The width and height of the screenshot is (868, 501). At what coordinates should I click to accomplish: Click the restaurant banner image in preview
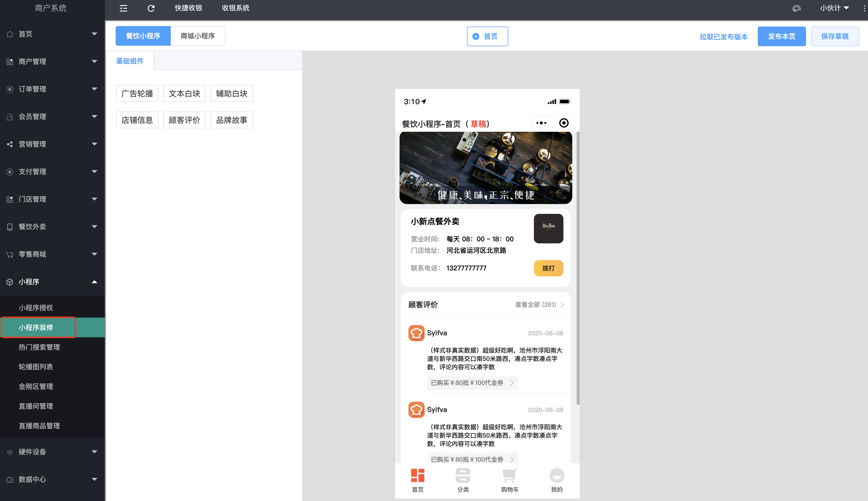click(485, 168)
